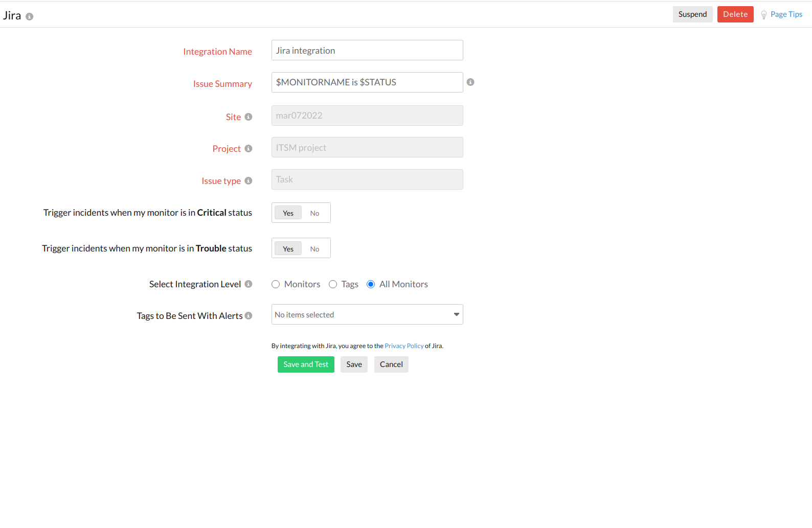Suspend the Jira integration

pyautogui.click(x=692, y=14)
